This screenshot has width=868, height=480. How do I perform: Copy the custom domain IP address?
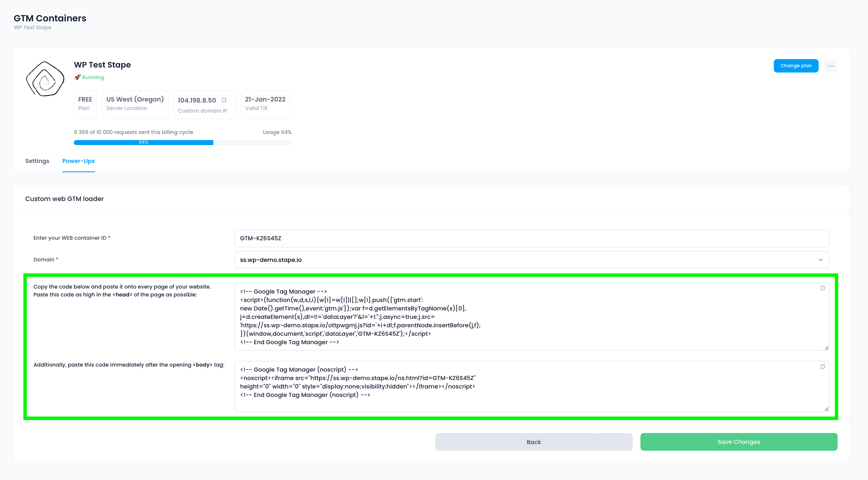pyautogui.click(x=224, y=100)
